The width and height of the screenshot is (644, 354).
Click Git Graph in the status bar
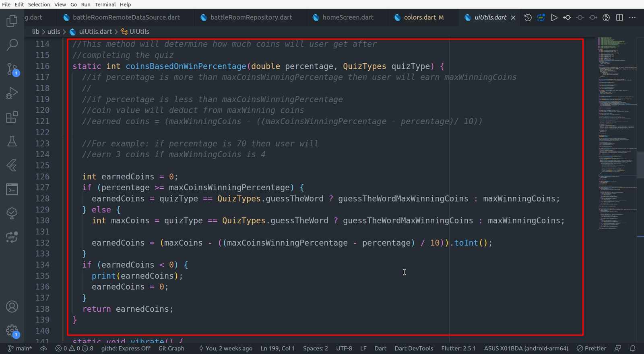[x=171, y=348]
